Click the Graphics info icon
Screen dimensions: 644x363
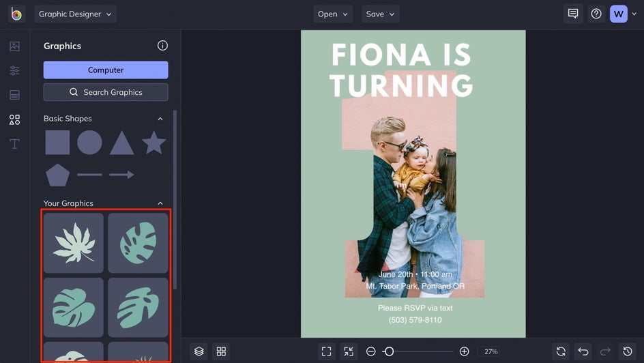[x=162, y=46]
